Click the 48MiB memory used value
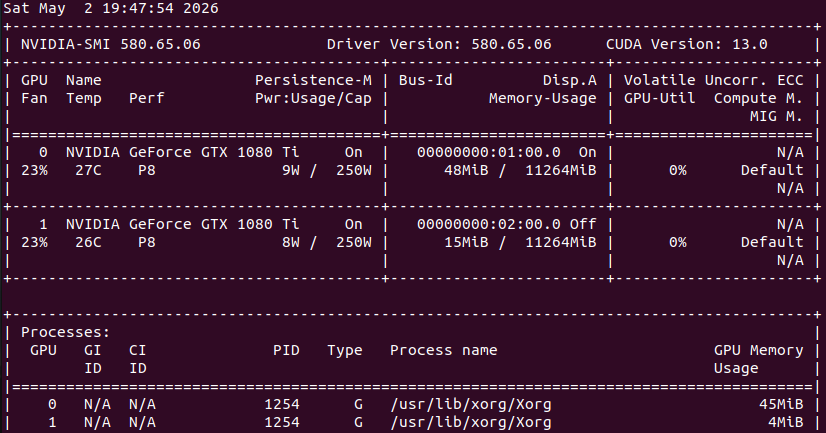This screenshot has height=433, width=826. (466, 170)
